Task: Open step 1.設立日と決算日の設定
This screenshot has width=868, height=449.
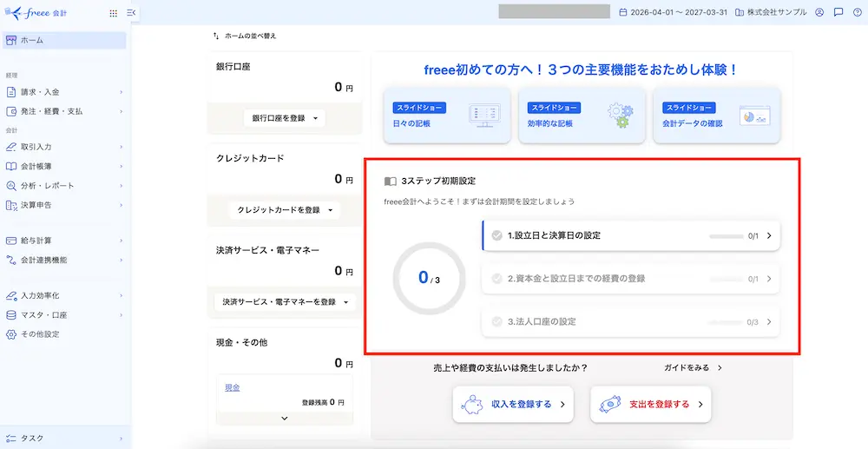Action: 631,236
